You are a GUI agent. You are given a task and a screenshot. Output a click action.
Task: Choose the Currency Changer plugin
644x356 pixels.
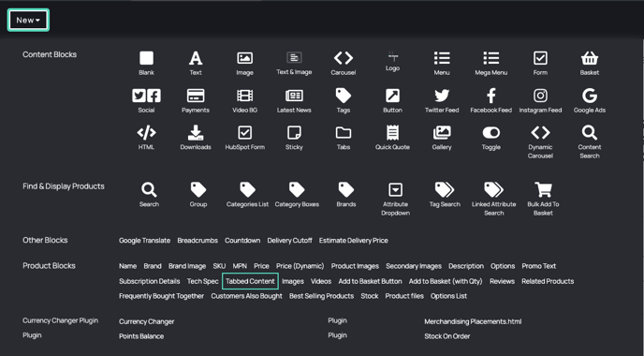click(x=147, y=321)
